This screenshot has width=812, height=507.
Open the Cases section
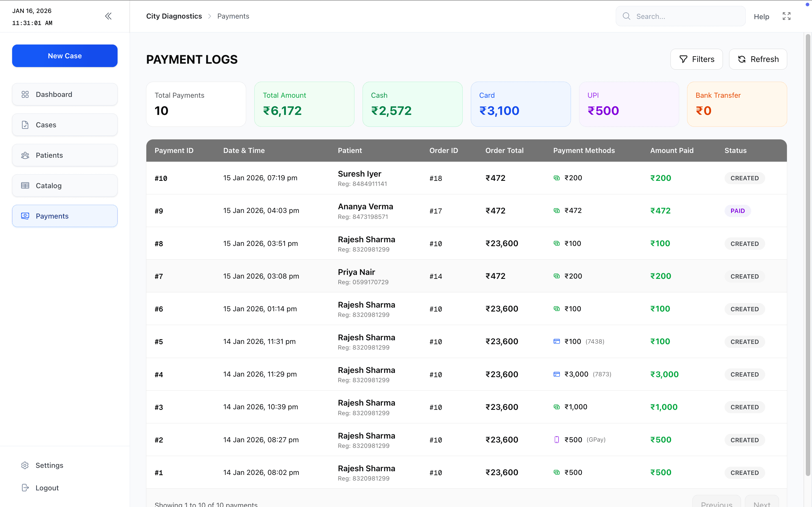tap(65, 125)
